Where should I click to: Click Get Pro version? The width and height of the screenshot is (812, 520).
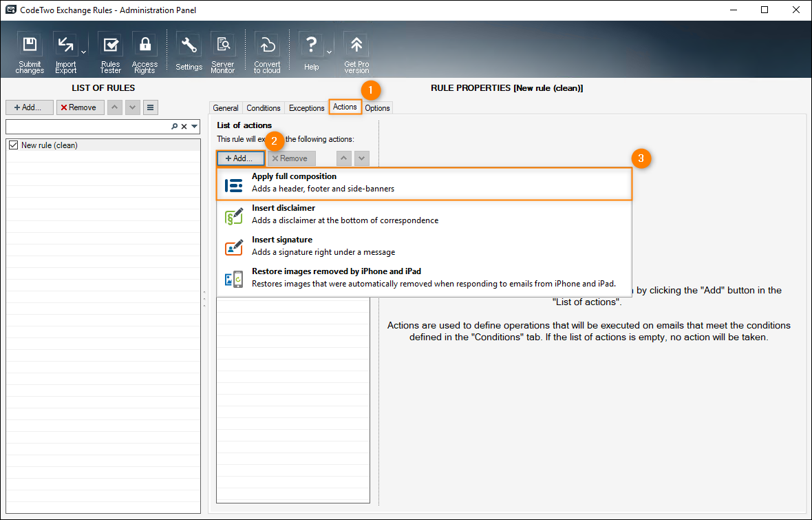pos(356,53)
